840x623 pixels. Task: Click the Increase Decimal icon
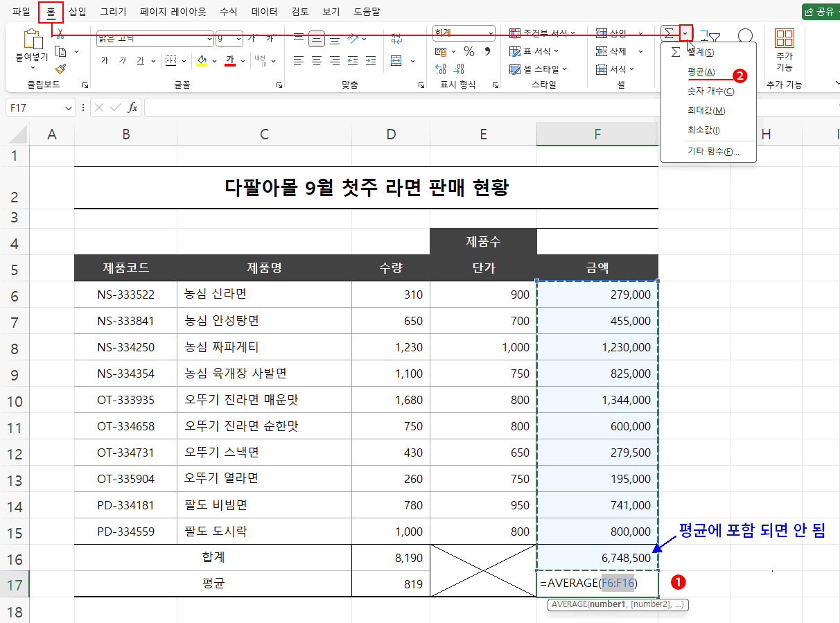click(441, 69)
